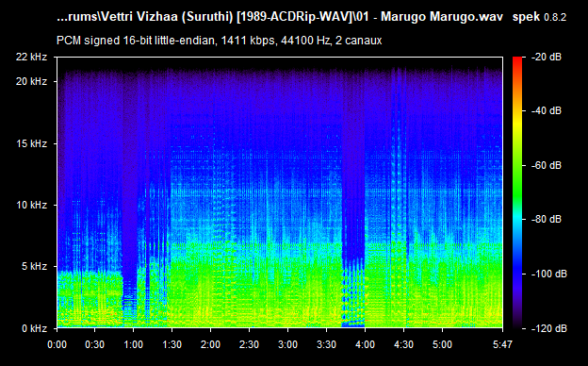This screenshot has width=588, height=366.
Task: Click the -40 dB scale label
Action: point(547,110)
